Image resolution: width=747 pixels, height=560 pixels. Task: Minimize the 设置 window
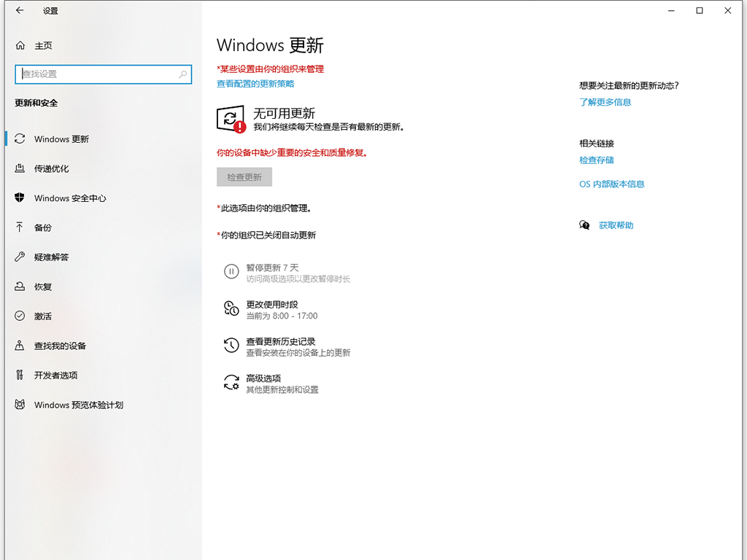[x=671, y=10]
